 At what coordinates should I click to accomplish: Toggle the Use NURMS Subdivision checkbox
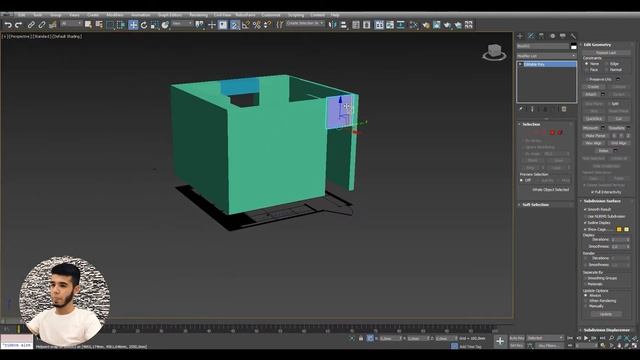click(x=585, y=216)
